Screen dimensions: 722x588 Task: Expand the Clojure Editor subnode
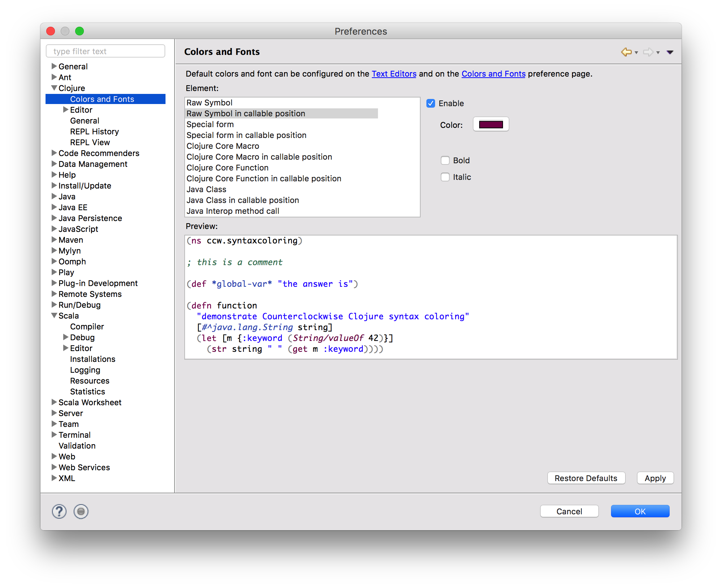click(66, 110)
